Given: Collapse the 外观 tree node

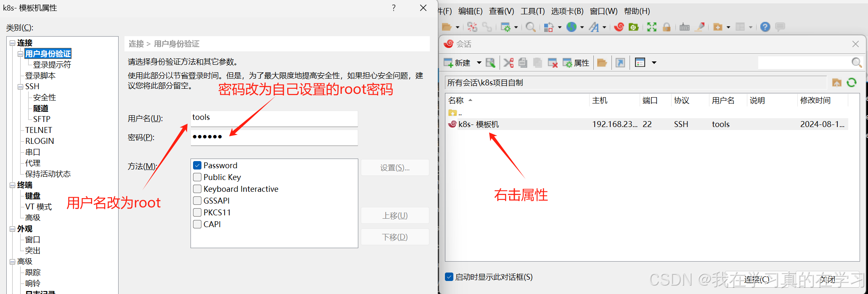Looking at the screenshot, I should click(12, 229).
